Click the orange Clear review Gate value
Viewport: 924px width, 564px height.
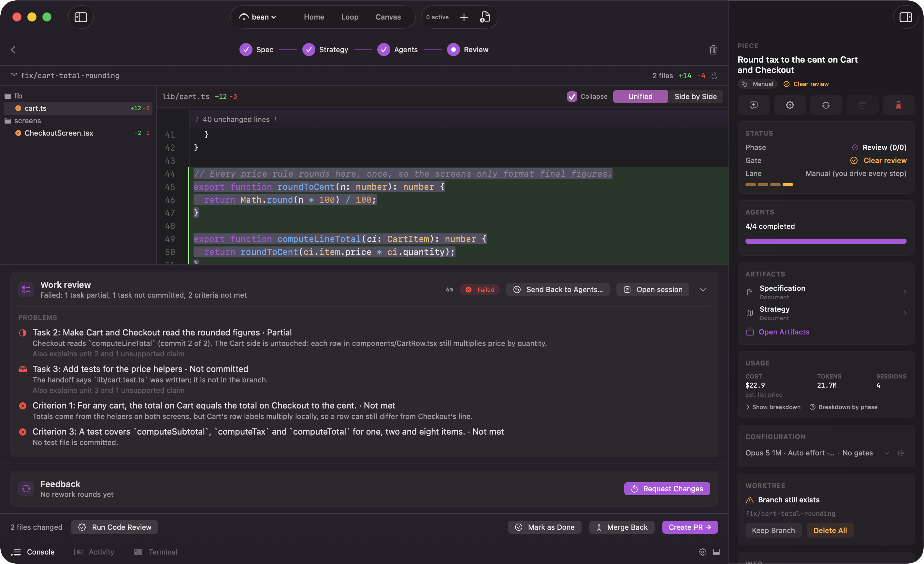pyautogui.click(x=878, y=161)
